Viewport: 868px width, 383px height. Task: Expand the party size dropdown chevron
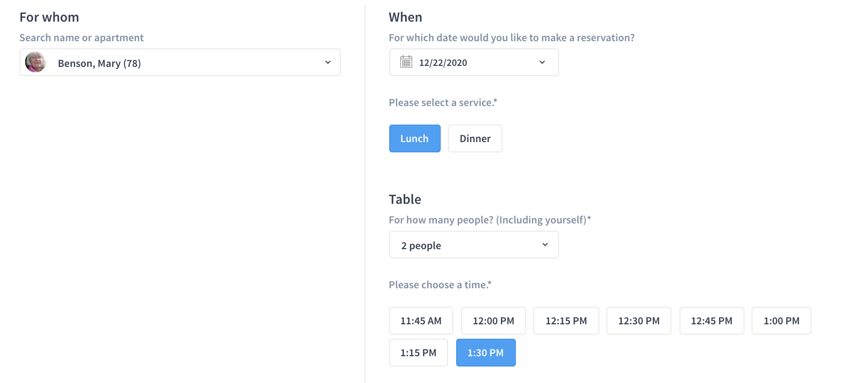[x=545, y=245]
